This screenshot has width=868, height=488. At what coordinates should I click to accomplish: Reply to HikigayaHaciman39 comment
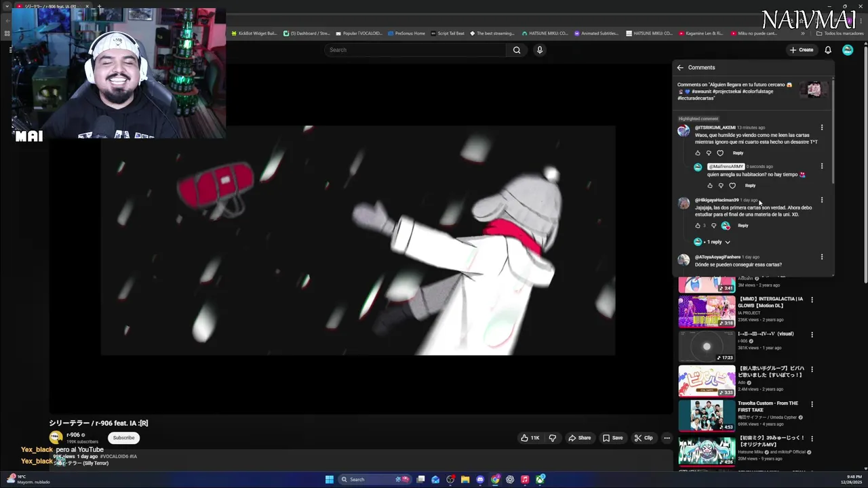(743, 226)
